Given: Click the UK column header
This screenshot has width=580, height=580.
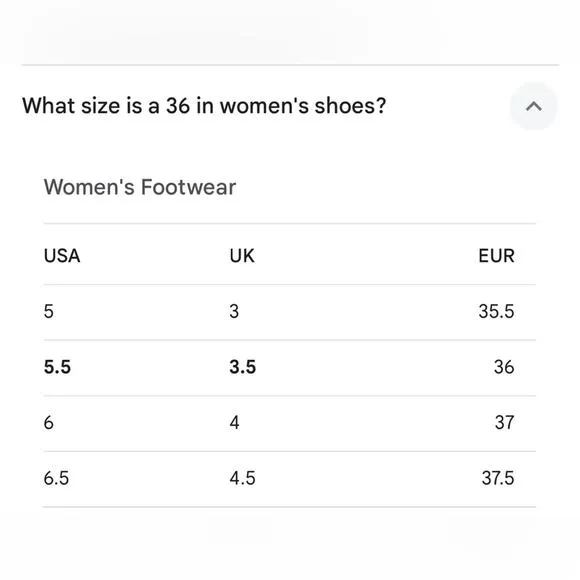Looking at the screenshot, I should tap(242, 256).
